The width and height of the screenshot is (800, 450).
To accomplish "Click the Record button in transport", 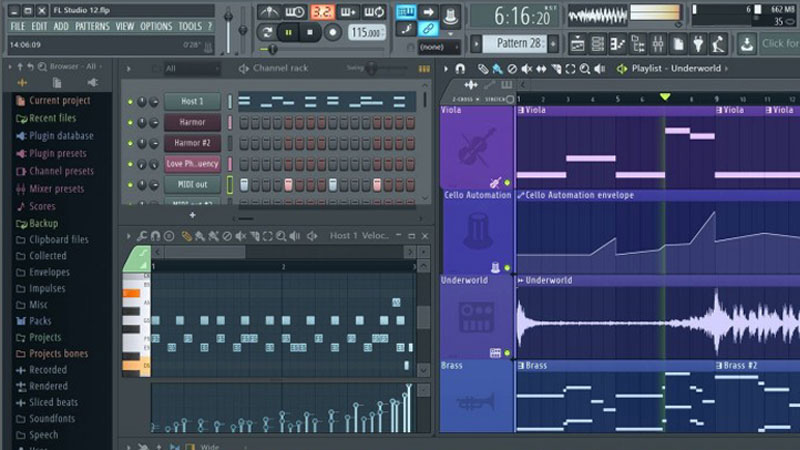I will click(x=333, y=33).
